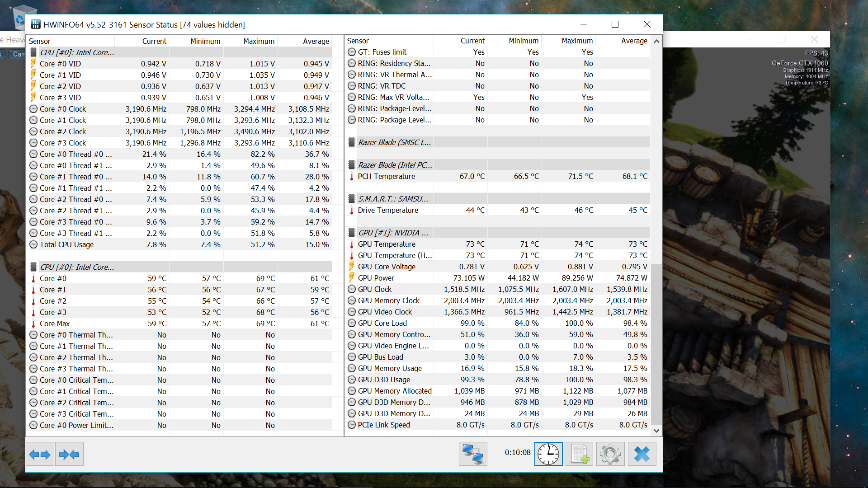The image size is (868, 488).
Task: Select the GPU Bus Load row
Action: (x=498, y=357)
